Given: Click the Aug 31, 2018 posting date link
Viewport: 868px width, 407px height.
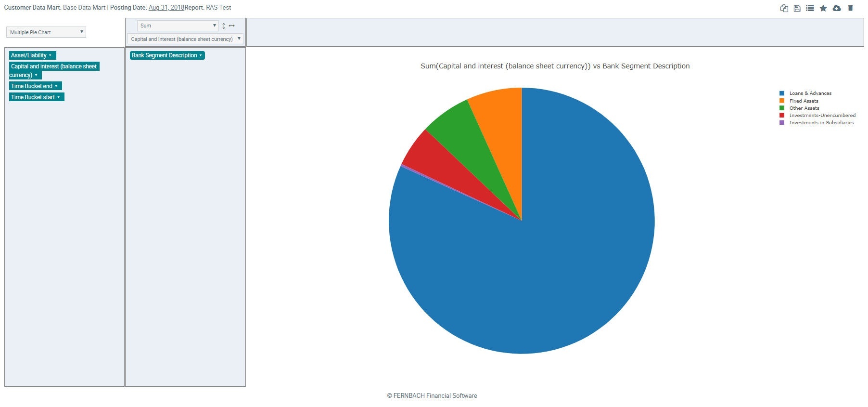Looking at the screenshot, I should pyautogui.click(x=166, y=8).
